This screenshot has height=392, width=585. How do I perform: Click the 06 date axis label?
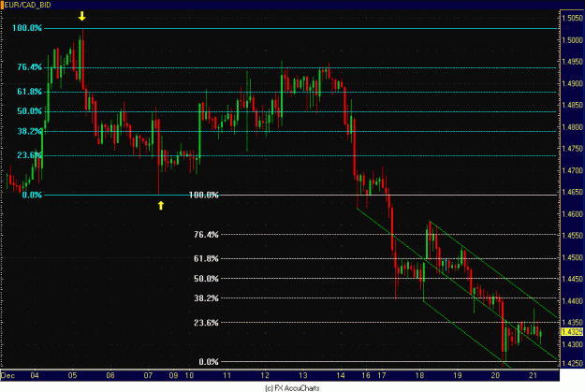point(110,375)
